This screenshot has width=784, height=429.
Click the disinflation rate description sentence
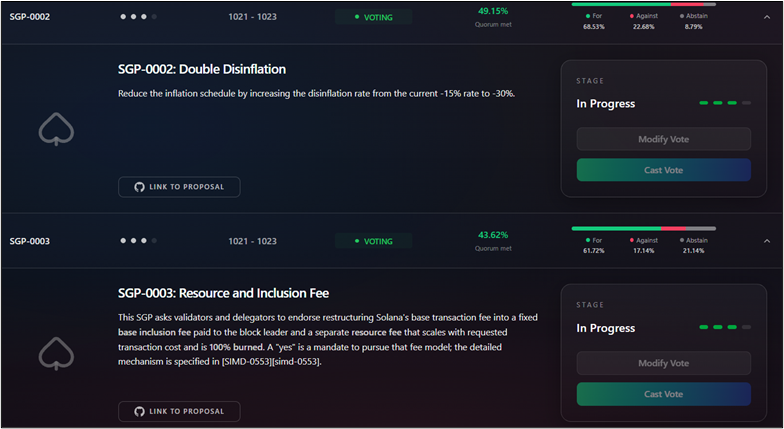316,94
